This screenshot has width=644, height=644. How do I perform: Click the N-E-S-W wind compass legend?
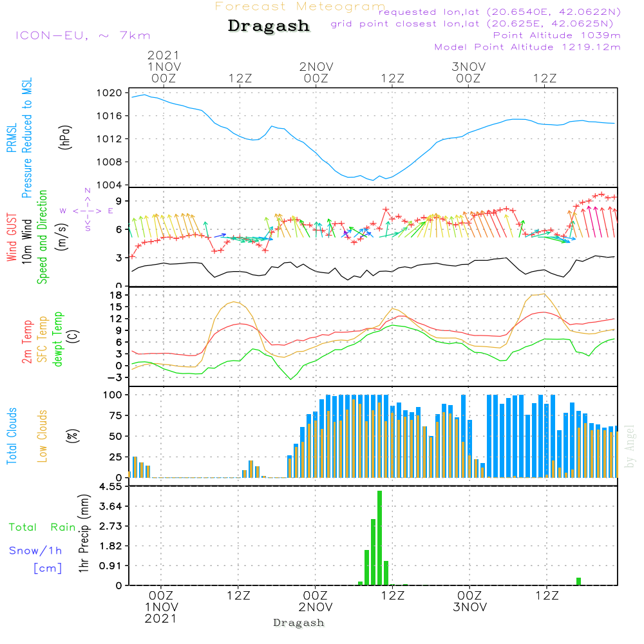tap(88, 211)
